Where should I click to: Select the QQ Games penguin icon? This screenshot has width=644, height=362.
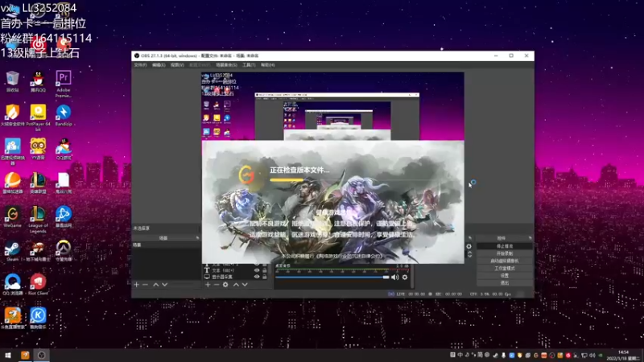tap(64, 149)
